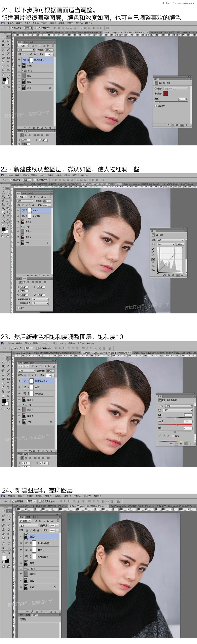The width and height of the screenshot is (197, 644).
Task: Click the 图层 3 thumbnail in step 24
Action: (x=26, y=563)
